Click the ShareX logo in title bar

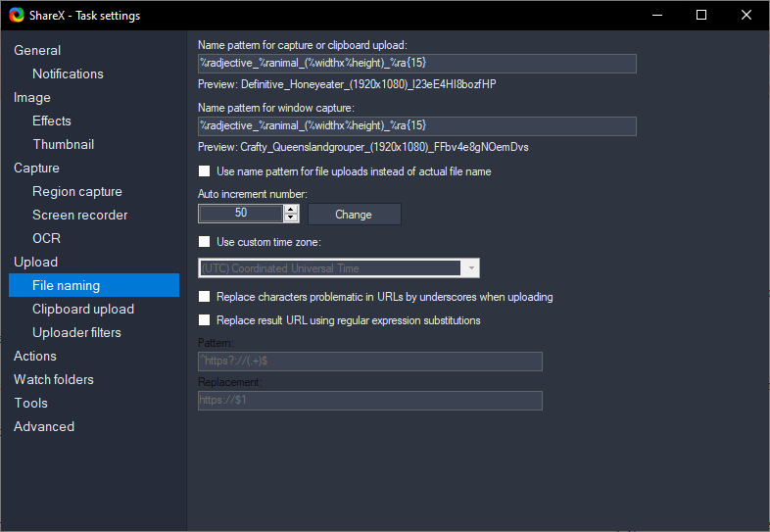[15, 15]
